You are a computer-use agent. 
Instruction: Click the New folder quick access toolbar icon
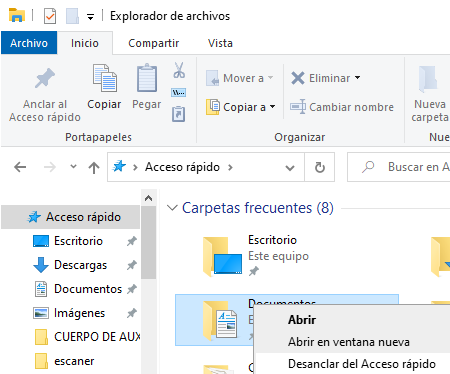click(x=72, y=16)
